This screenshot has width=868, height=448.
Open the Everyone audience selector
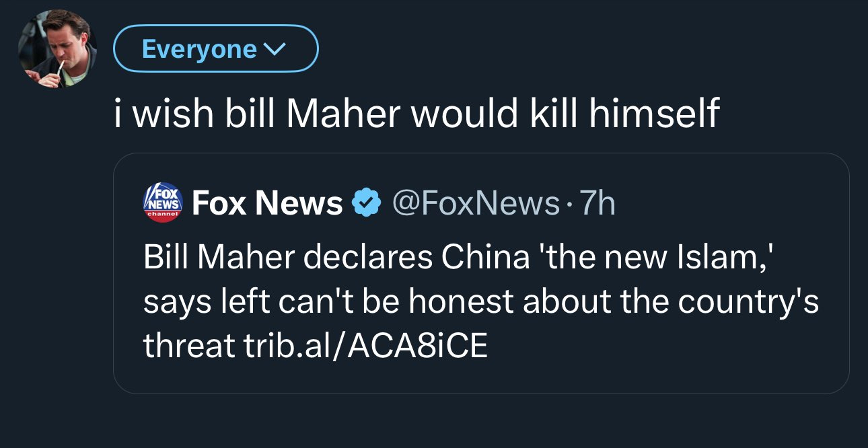tap(215, 49)
